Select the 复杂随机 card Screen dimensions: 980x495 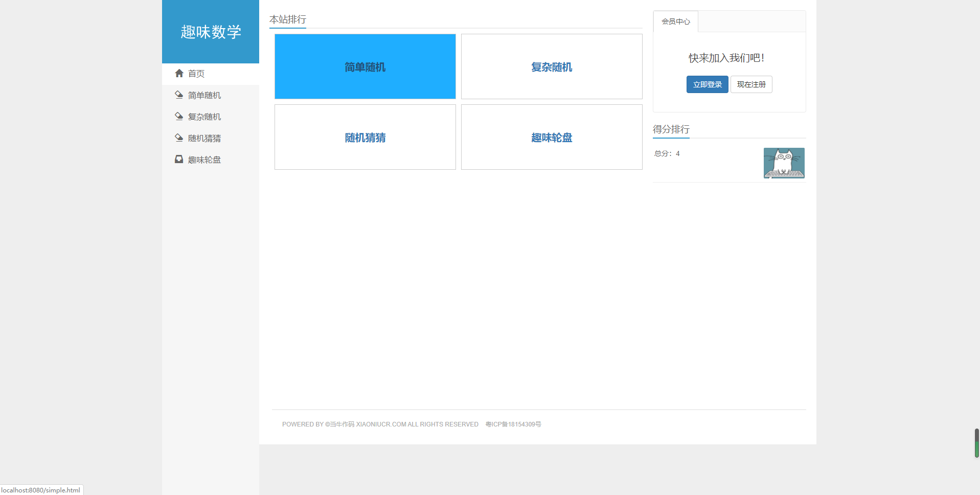click(x=552, y=66)
